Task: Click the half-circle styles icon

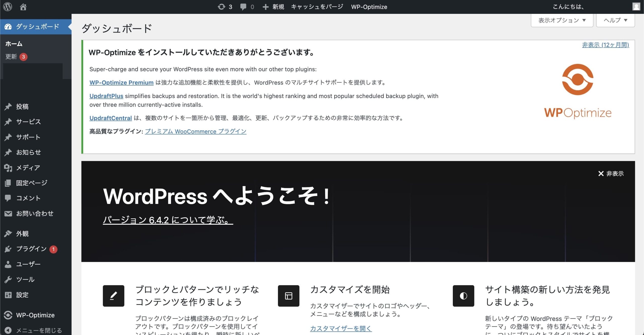Action: point(463,296)
